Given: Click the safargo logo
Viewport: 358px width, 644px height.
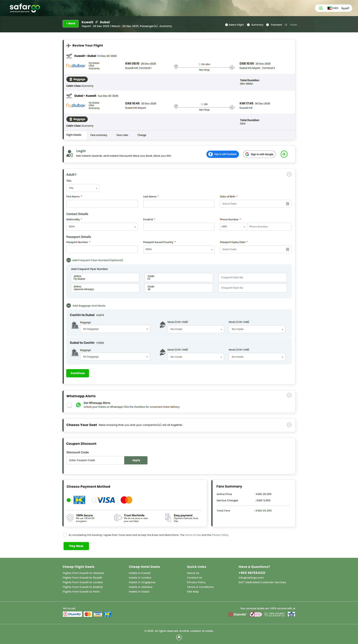Looking at the screenshot, I should pos(25,8).
